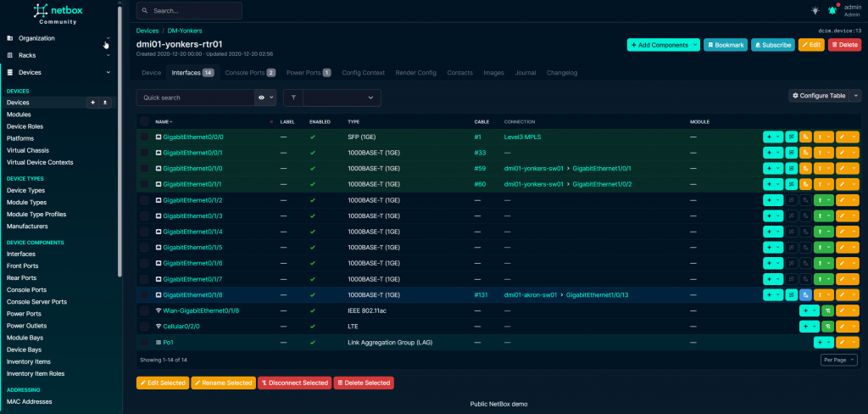868x414 pixels.
Task: Open the dmi01-akron-sw01 connection link
Action: tap(530, 294)
